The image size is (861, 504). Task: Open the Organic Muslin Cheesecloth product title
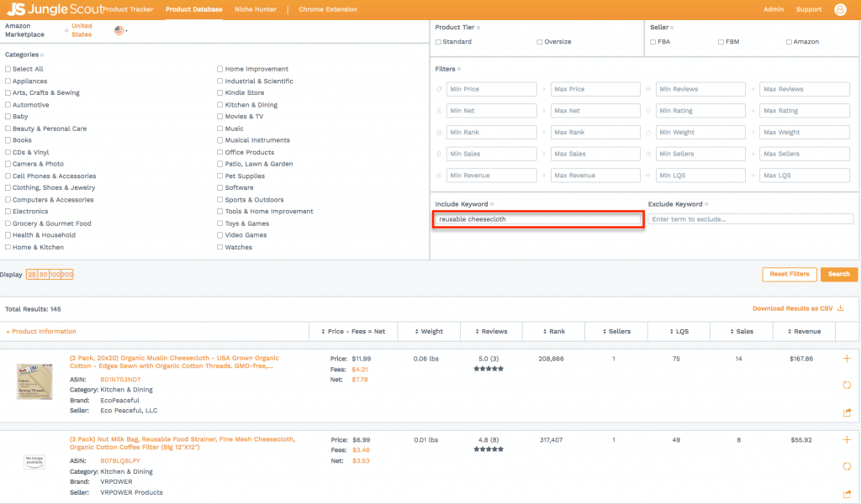point(174,362)
